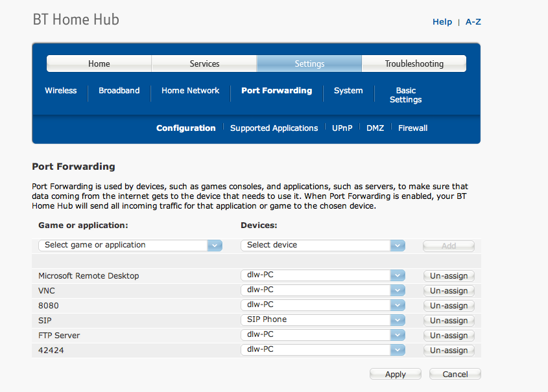Un-assign the 42424 rule
Viewport: 548px width, 392px height.
tap(449, 350)
